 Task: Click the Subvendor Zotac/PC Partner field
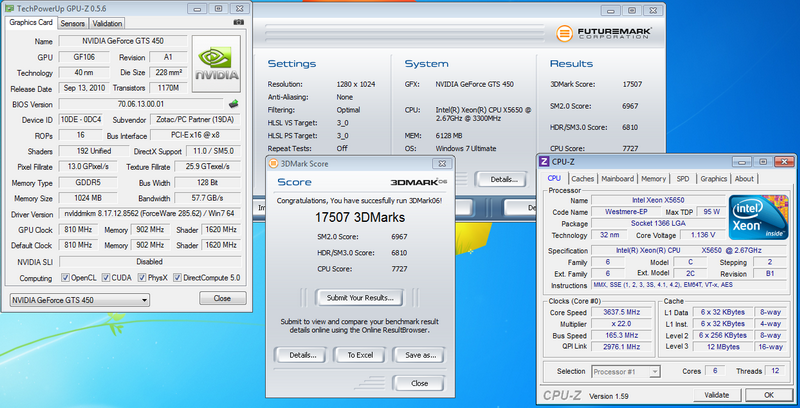(195, 120)
